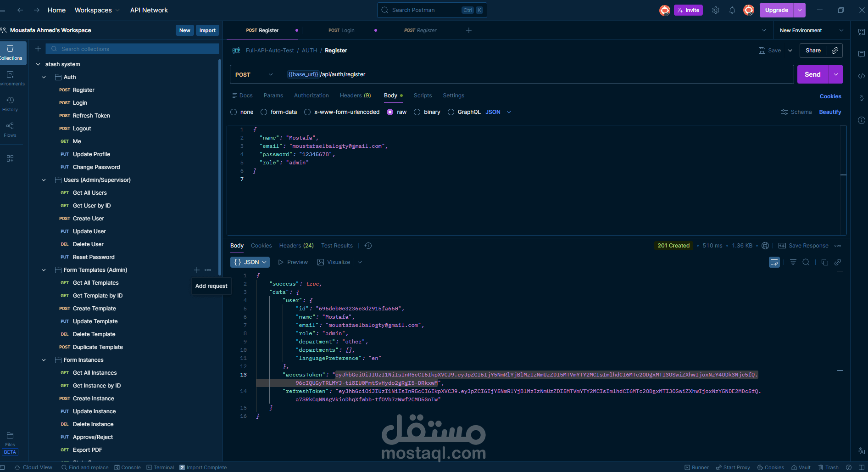
Task: Switch to the POST Login request tab
Action: (x=341, y=30)
